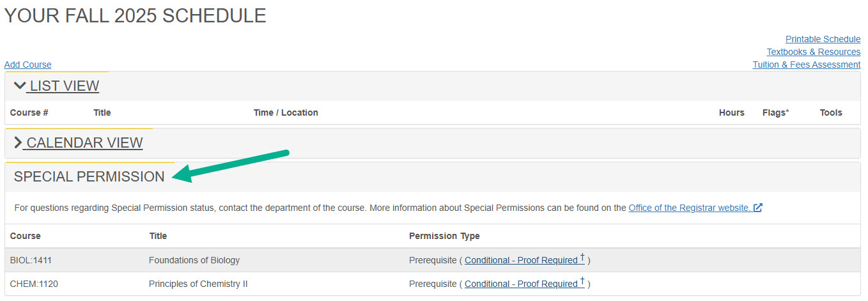Click the Permission Type column header

(444, 236)
